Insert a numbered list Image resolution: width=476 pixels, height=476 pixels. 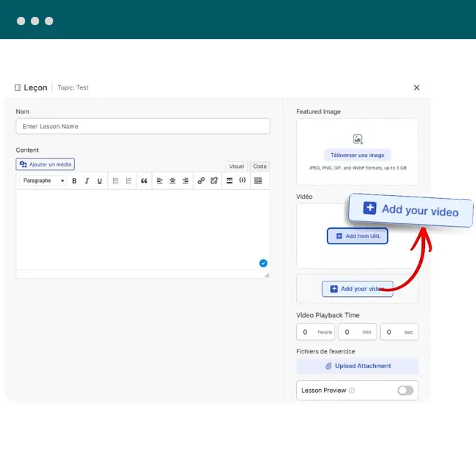coord(129,181)
